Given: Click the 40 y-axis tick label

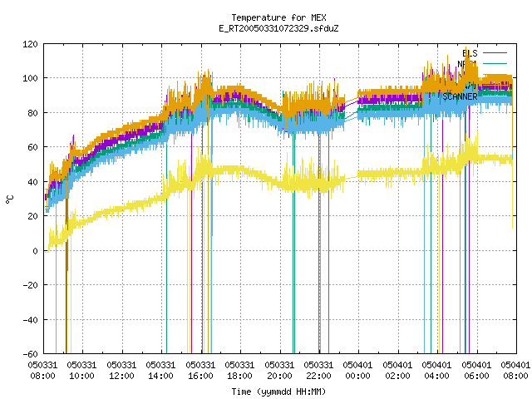Looking at the screenshot, I should point(32,182).
